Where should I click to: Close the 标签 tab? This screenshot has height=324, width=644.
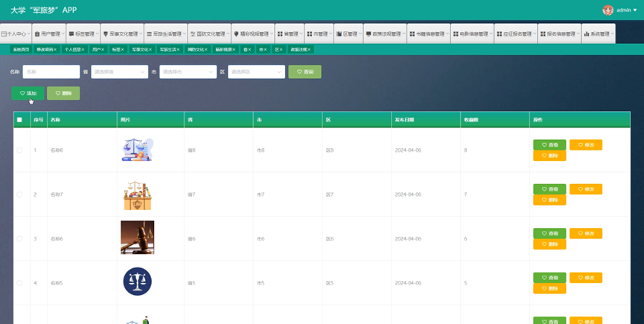click(x=123, y=49)
